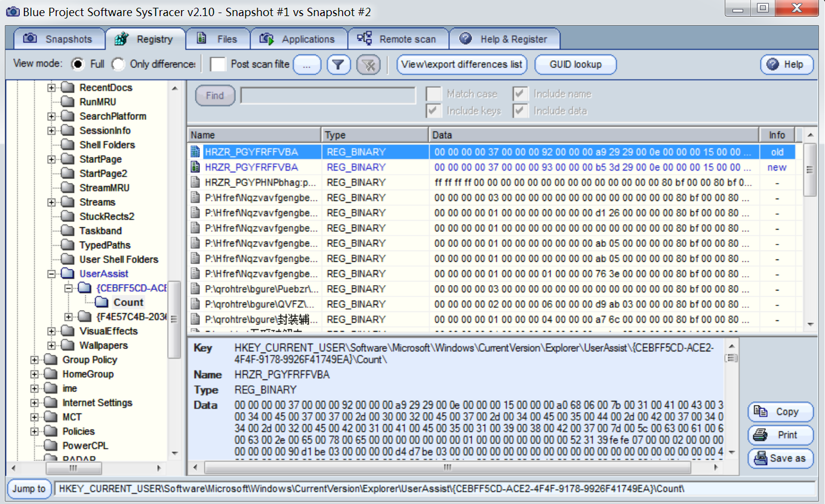Switch to the Files tab
The width and height of the screenshot is (825, 504).
(x=217, y=39)
